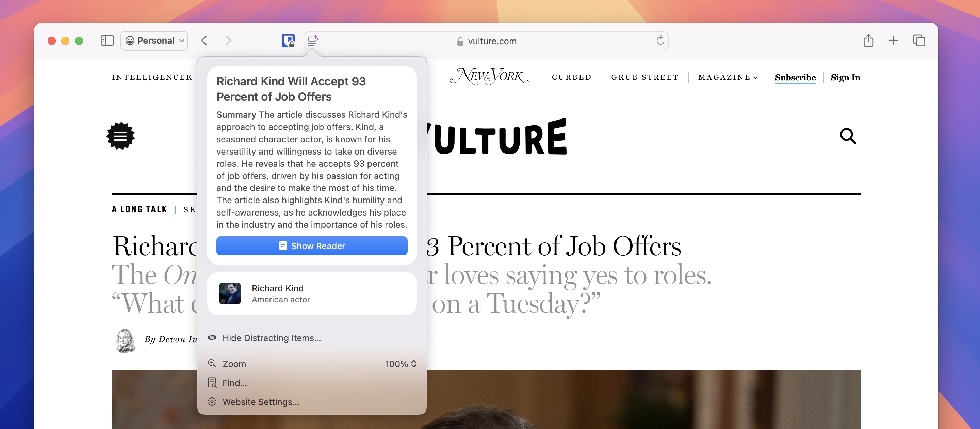Click the Vulture search magnifier icon
Viewport: 980px width, 429px height.
click(848, 136)
